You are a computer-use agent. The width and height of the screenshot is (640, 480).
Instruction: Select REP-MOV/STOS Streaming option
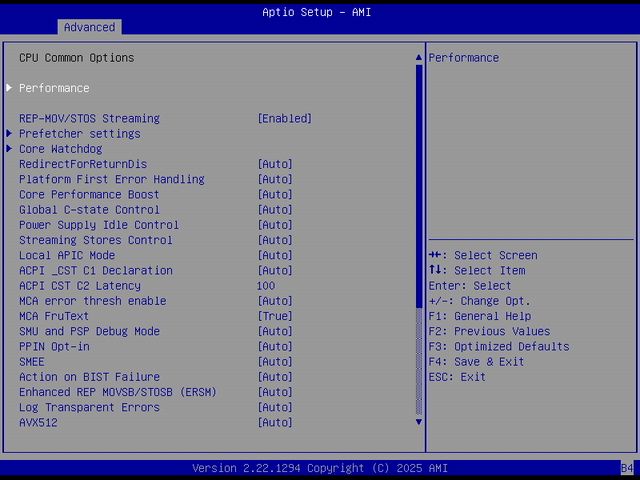click(89, 118)
